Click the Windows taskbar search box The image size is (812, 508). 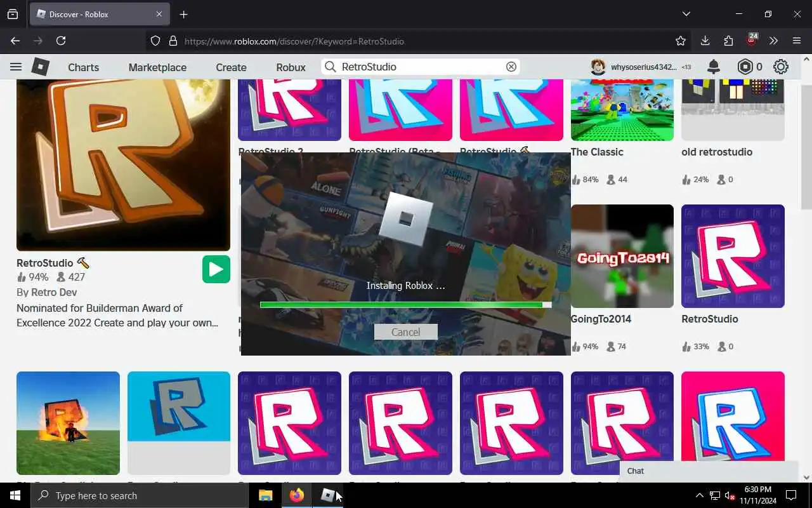140,495
